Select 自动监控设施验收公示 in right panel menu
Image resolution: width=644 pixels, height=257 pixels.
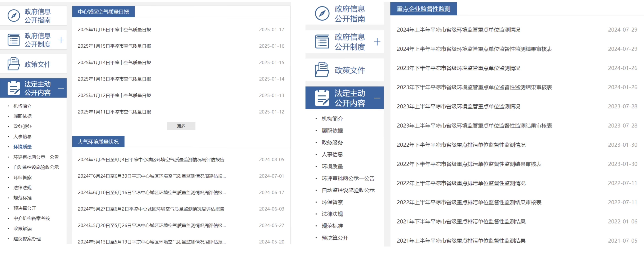(348, 190)
